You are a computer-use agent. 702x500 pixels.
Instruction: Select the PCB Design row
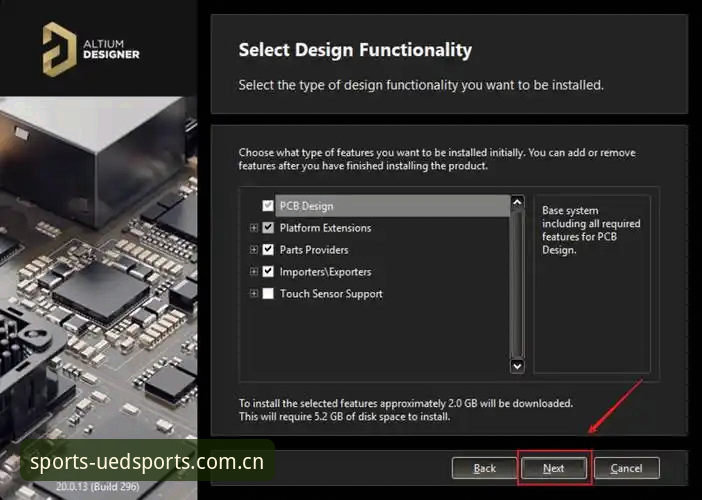(392, 206)
